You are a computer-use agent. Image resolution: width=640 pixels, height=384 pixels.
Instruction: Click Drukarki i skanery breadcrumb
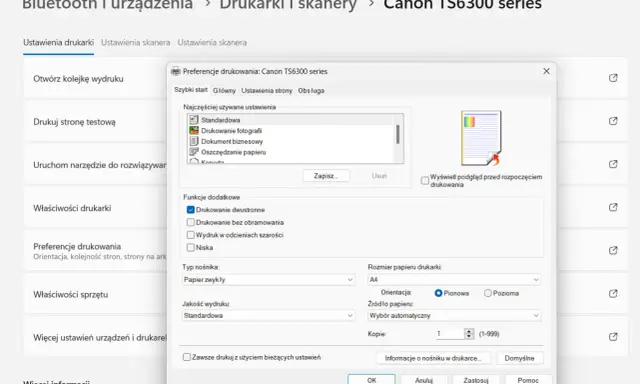click(288, 4)
